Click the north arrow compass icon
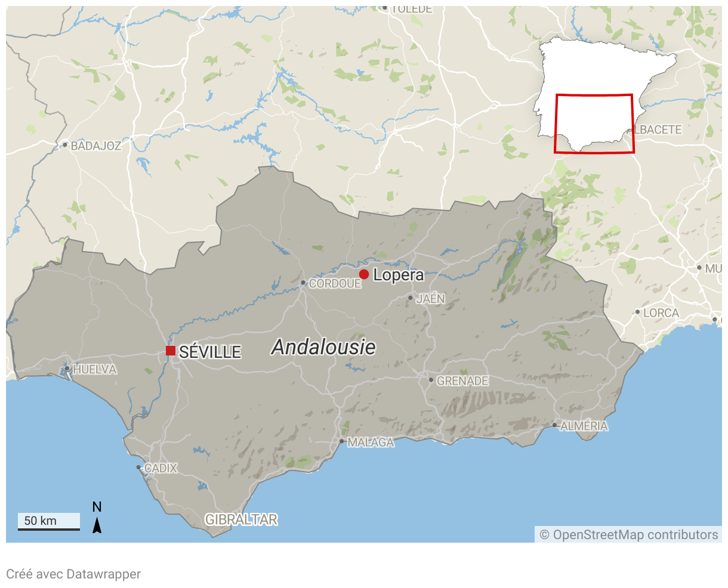 click(97, 518)
